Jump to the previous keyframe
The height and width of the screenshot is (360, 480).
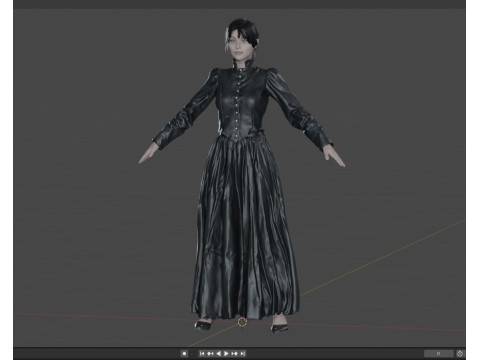[210, 354]
